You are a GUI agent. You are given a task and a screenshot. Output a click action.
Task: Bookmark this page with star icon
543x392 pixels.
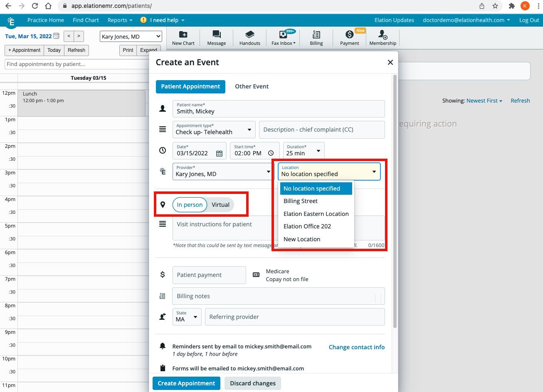click(x=495, y=6)
